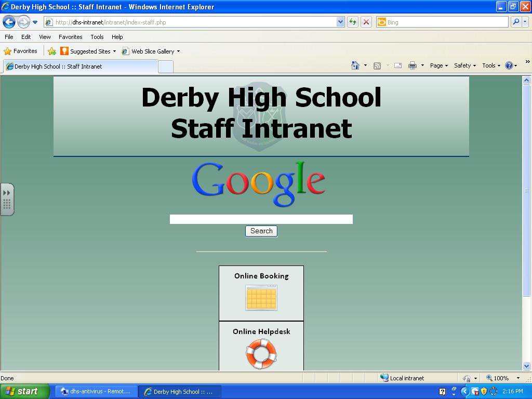
Task: Stop loading with the red X button
Action: (x=366, y=22)
